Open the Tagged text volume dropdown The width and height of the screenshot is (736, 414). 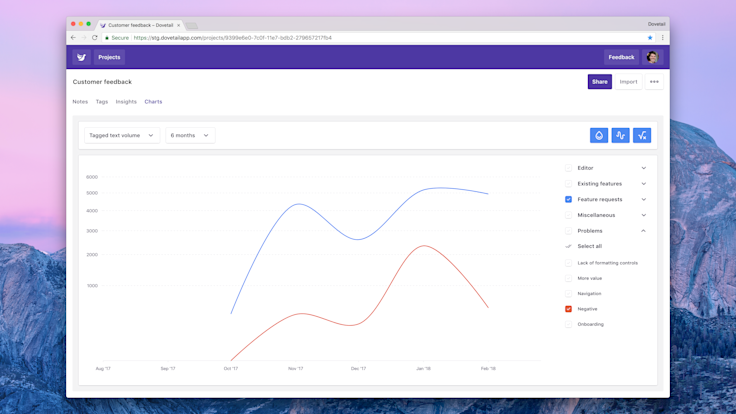[x=122, y=135]
